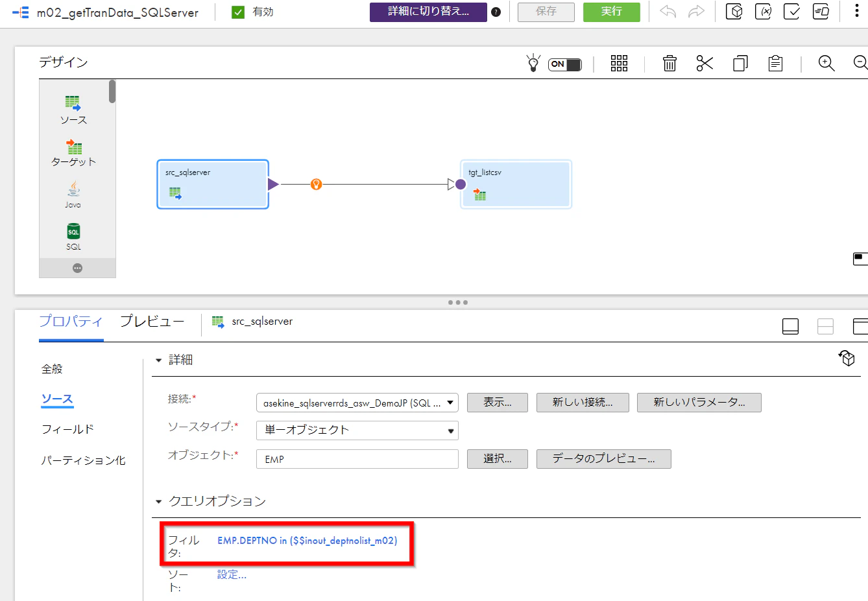Switch to the プレビュー tab

click(152, 321)
